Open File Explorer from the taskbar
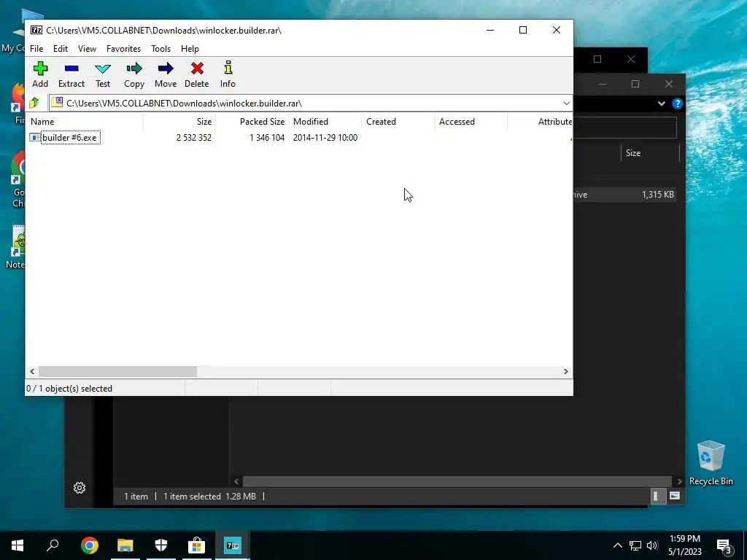The image size is (747, 560). 125,545
